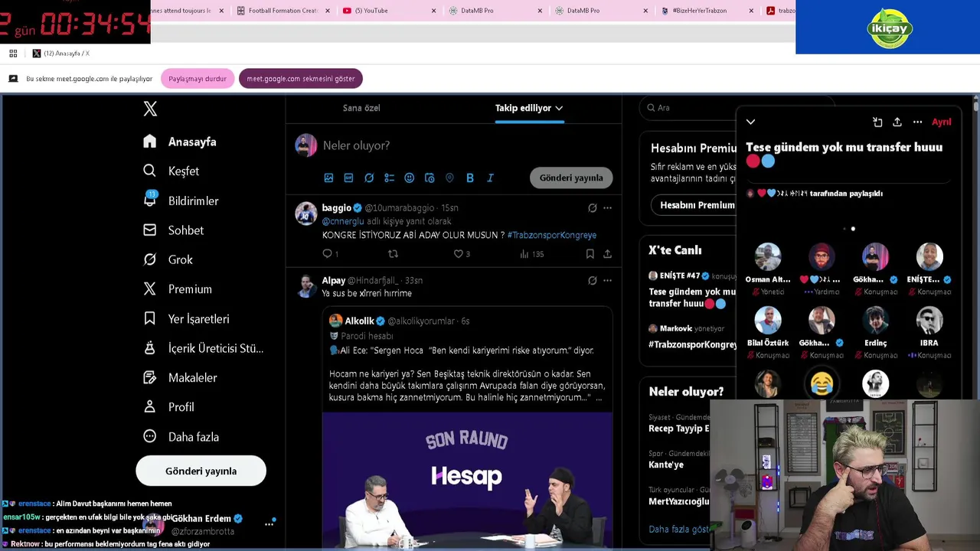
Task: Add a poll to post
Action: click(x=389, y=178)
